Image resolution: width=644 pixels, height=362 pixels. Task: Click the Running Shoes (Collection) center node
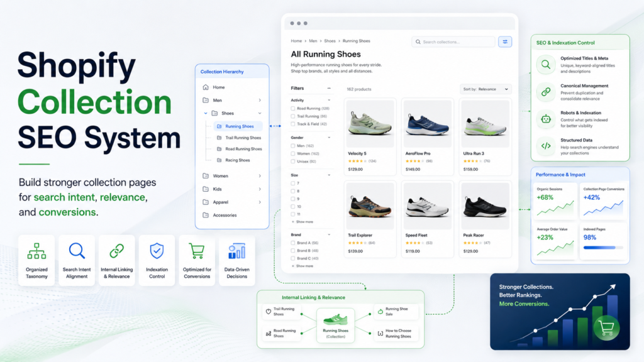pyautogui.click(x=336, y=325)
